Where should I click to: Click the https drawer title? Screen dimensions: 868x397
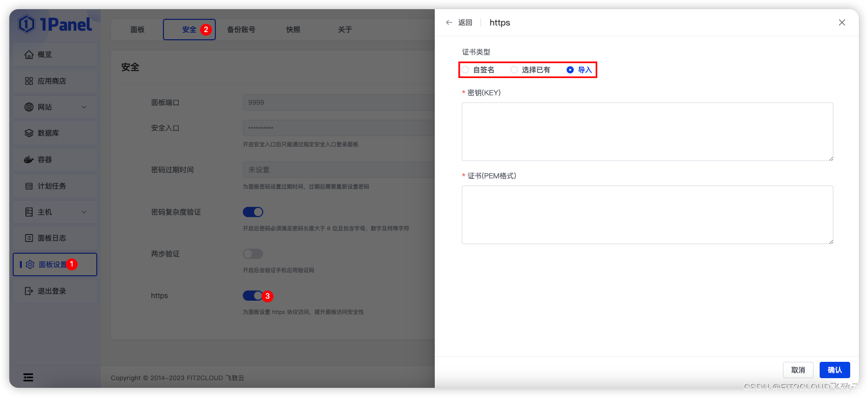(500, 22)
